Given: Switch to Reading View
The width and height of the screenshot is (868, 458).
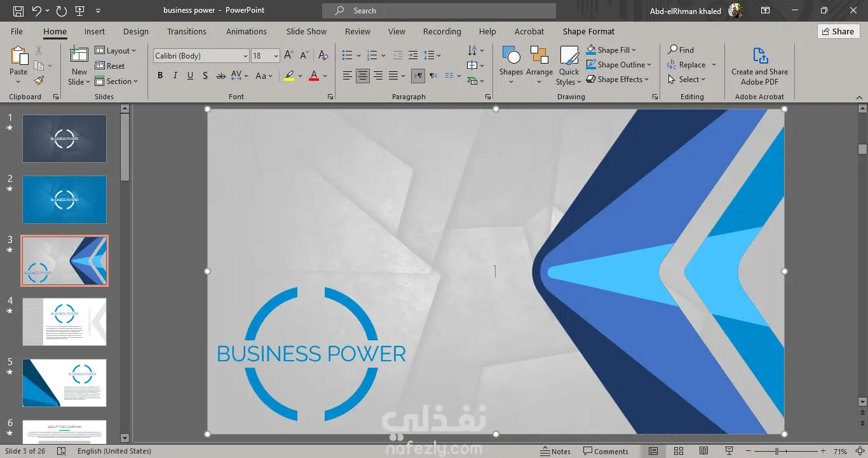Looking at the screenshot, I should (704, 451).
